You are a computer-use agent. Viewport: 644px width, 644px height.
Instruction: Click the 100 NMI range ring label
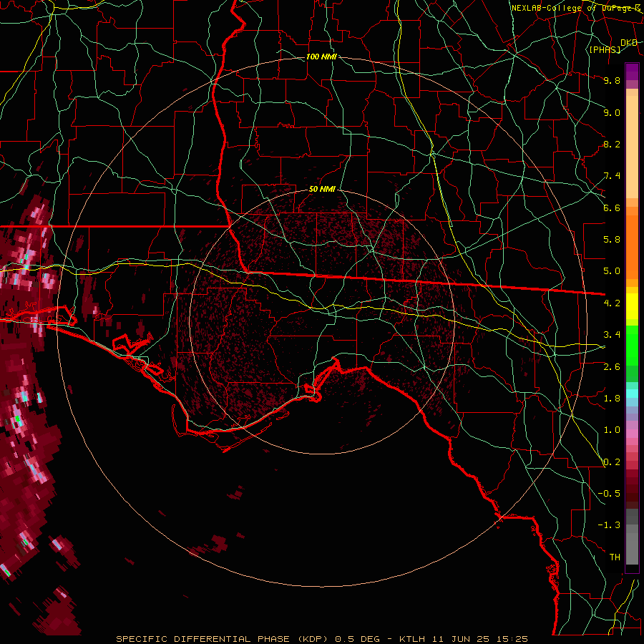pos(321,57)
